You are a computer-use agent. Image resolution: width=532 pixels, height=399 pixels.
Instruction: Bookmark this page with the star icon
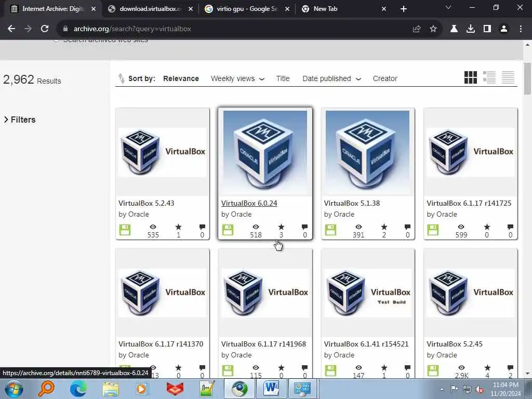[x=433, y=29]
